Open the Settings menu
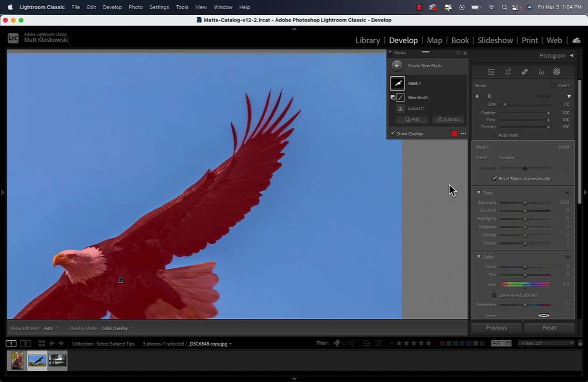The height and width of the screenshot is (382, 588). [x=159, y=7]
